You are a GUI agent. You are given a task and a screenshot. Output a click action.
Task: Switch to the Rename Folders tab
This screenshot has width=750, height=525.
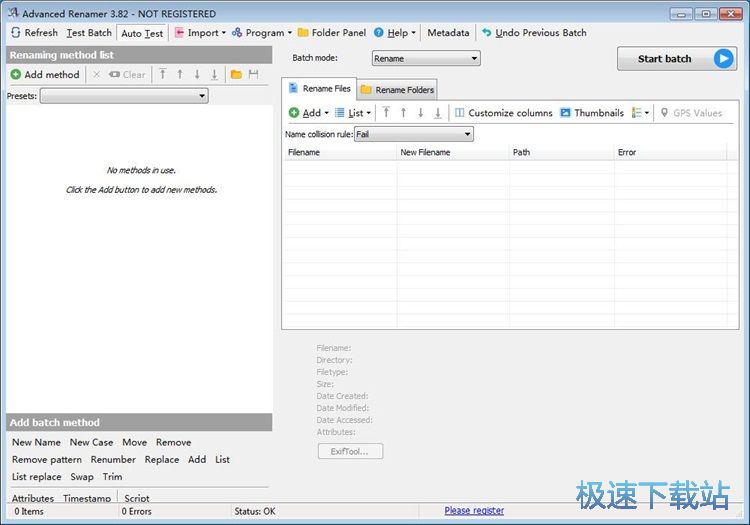tap(397, 90)
